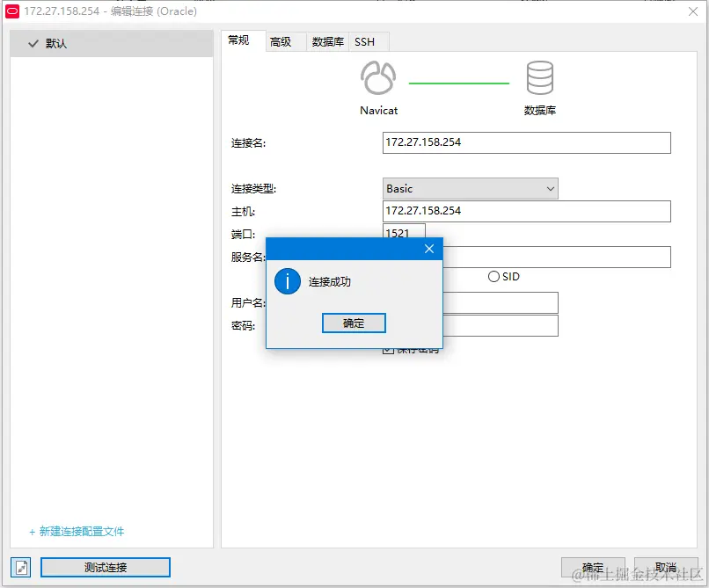Open the 连接类型 Basic dropdown
Viewport: 709px width, 588px height.
(470, 188)
